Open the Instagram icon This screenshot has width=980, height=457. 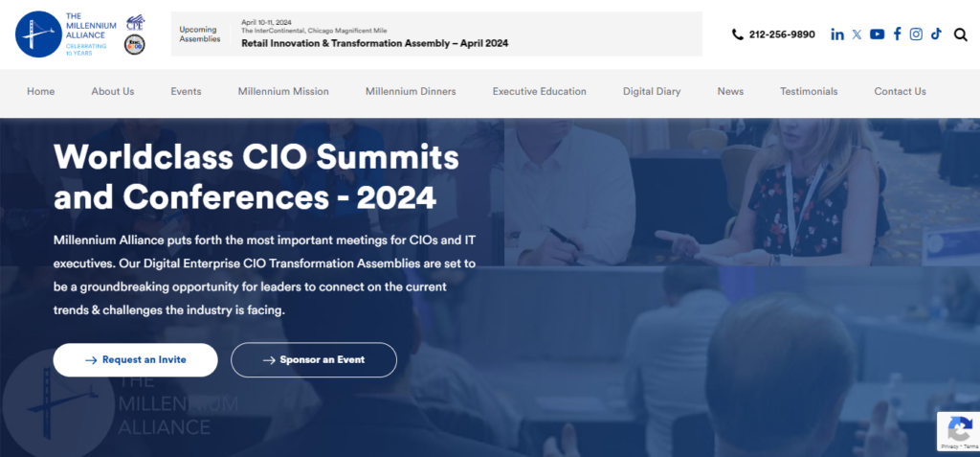[x=916, y=34]
